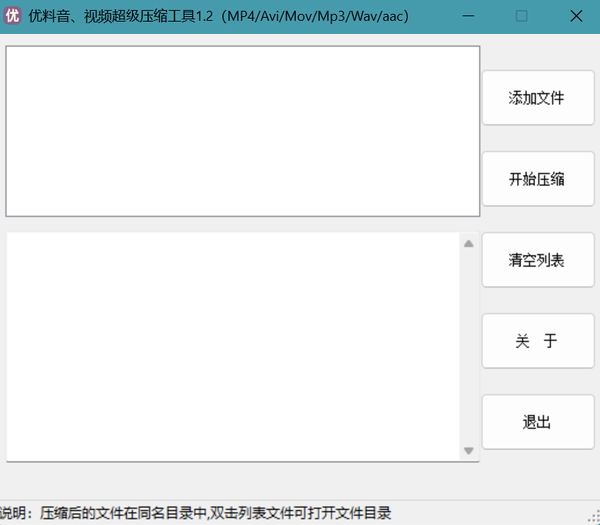Screen dimensions: 600x525
Task: Clear the list via 清空列表
Action: pyautogui.click(x=538, y=260)
